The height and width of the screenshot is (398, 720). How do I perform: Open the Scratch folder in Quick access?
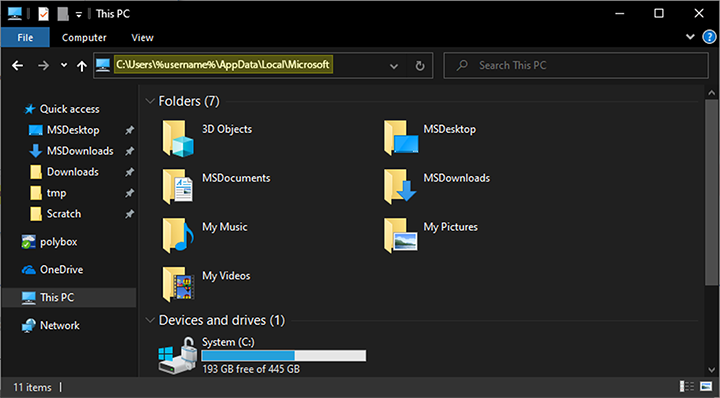coord(64,214)
